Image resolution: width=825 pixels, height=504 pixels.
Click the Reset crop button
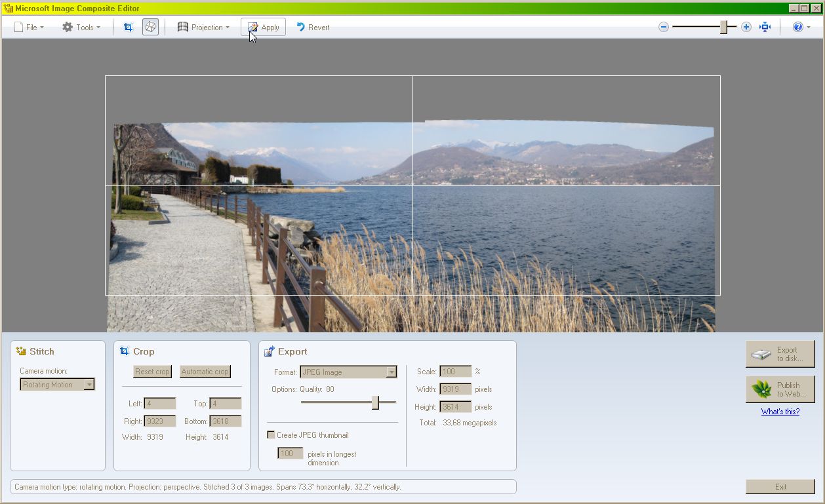click(x=152, y=372)
